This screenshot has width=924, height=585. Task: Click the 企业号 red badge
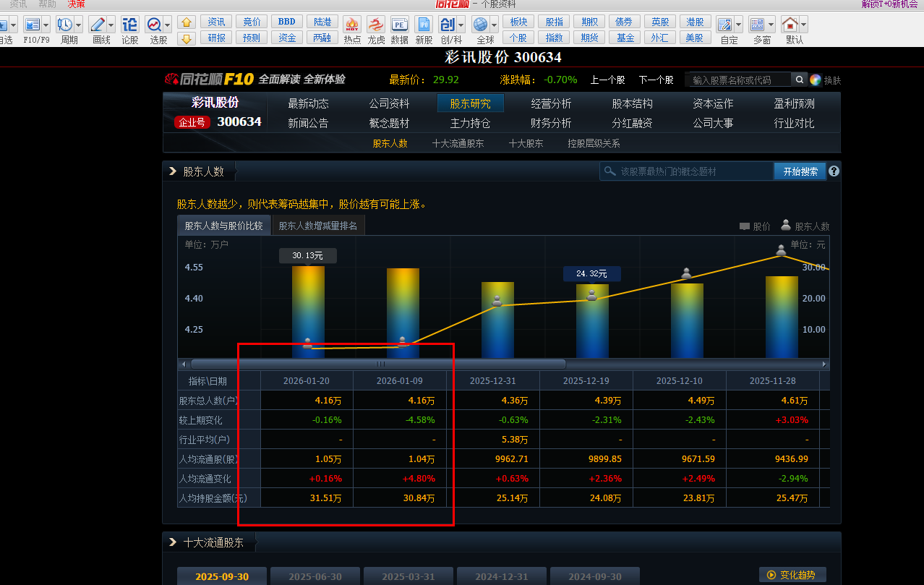click(x=192, y=122)
